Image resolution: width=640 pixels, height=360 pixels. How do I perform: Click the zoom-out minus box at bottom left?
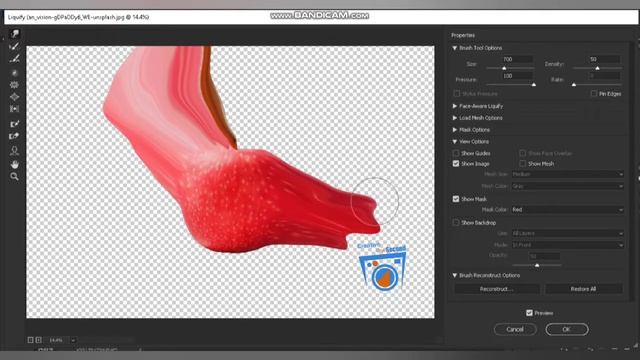tap(31, 340)
